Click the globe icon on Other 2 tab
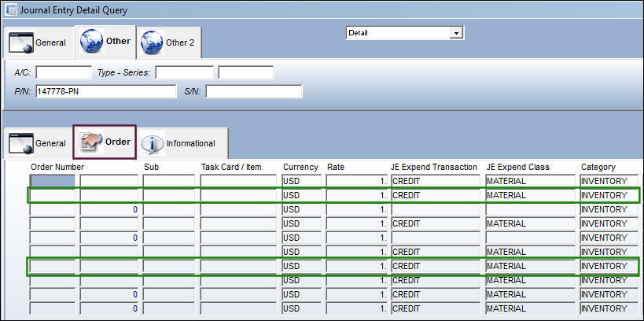 click(152, 42)
